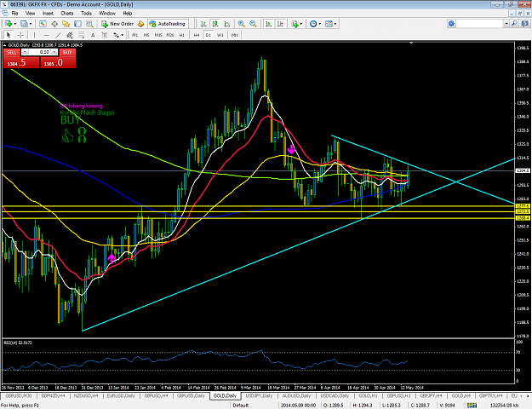Screen dimensions: 532x409
Task: Click the search magnifier icon
Action: pyautogui.click(x=514, y=24)
